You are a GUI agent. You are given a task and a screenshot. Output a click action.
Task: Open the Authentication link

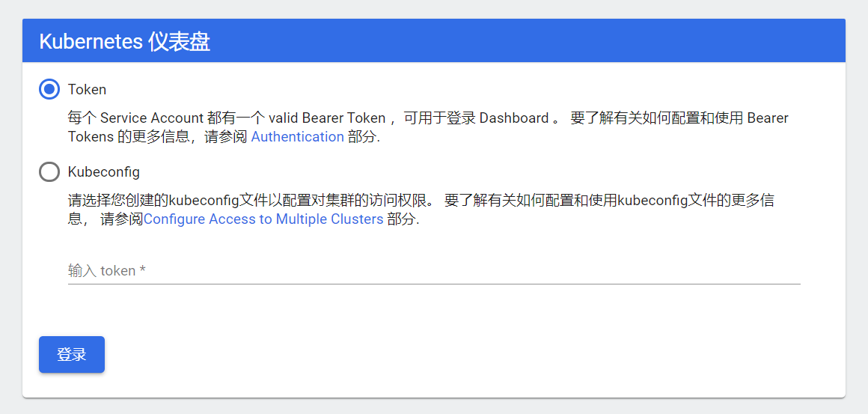(297, 137)
